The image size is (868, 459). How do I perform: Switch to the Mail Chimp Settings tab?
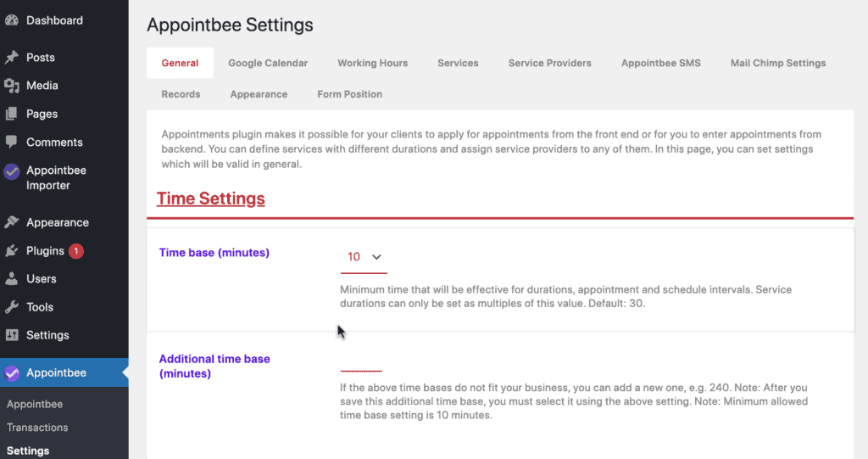(x=778, y=63)
